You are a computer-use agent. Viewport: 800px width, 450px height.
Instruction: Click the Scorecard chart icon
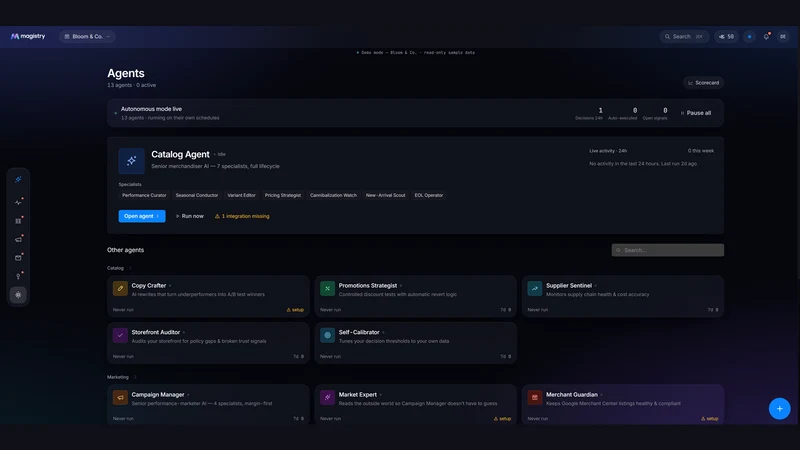(690, 83)
